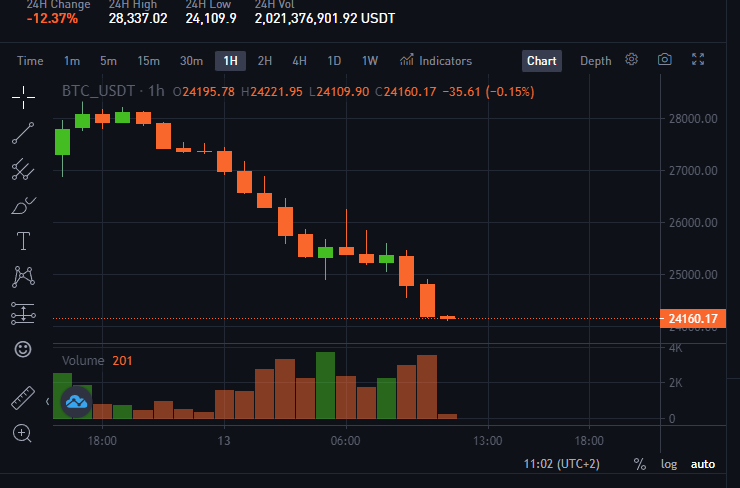The height and width of the screenshot is (488, 740).
Task: Select the text annotation tool
Action: (23, 241)
